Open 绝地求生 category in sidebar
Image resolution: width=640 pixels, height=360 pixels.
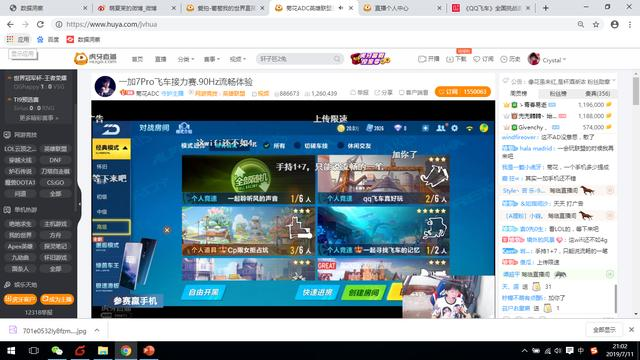point(20,224)
